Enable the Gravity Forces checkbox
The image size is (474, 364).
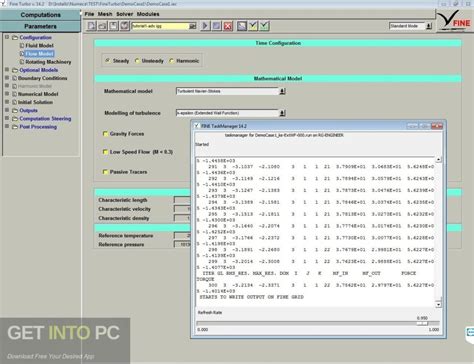105,134
